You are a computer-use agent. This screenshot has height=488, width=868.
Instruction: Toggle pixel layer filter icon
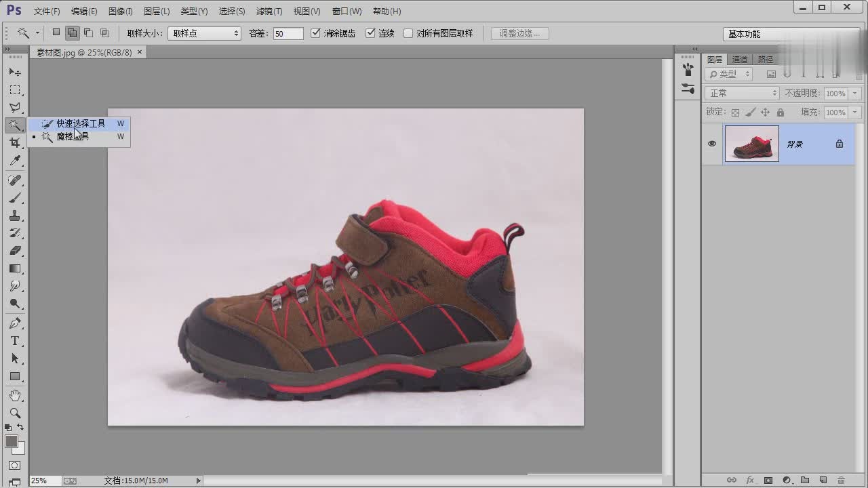click(x=771, y=74)
